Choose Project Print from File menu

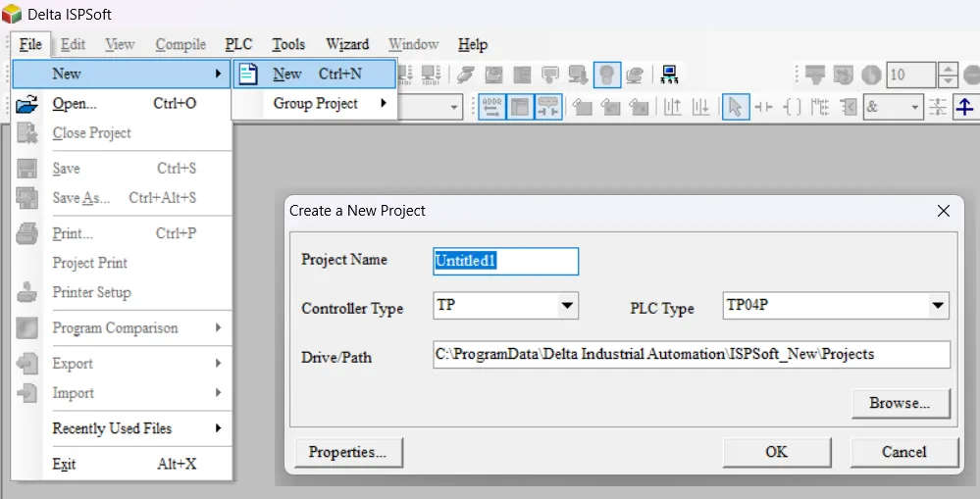click(x=122, y=263)
